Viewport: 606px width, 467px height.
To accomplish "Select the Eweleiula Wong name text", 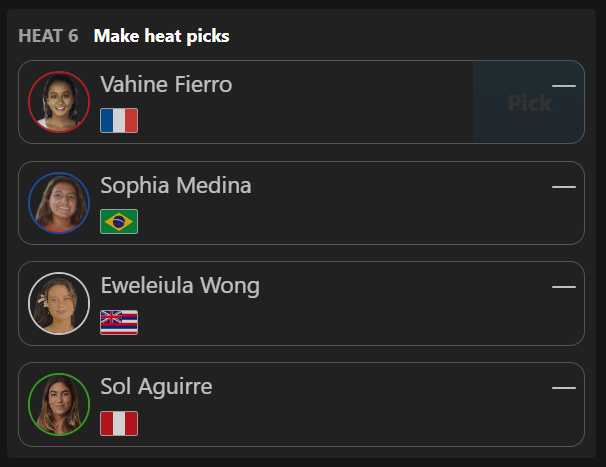I will (180, 286).
